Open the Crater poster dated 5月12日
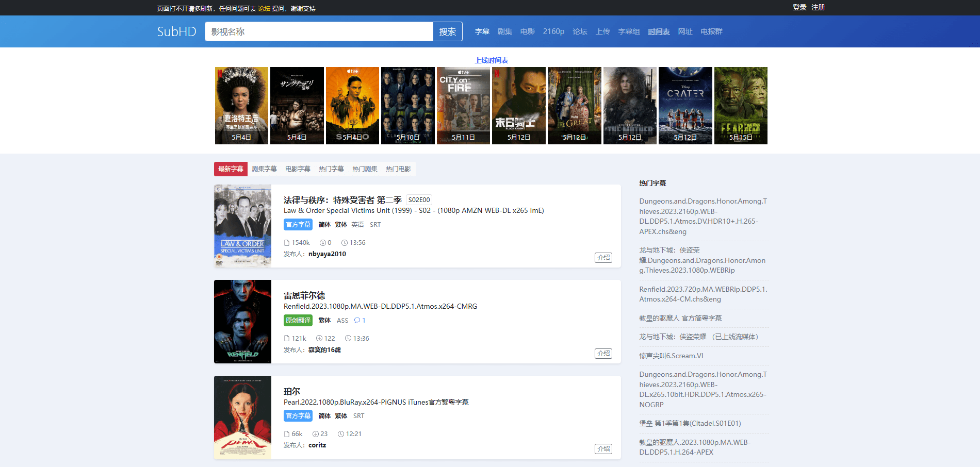980x467 pixels. pyautogui.click(x=685, y=106)
